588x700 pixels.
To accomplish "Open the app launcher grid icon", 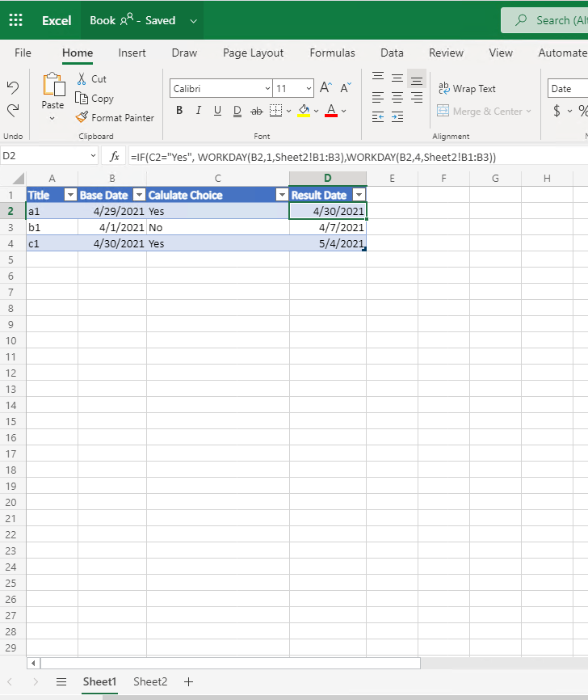I will click(x=15, y=20).
